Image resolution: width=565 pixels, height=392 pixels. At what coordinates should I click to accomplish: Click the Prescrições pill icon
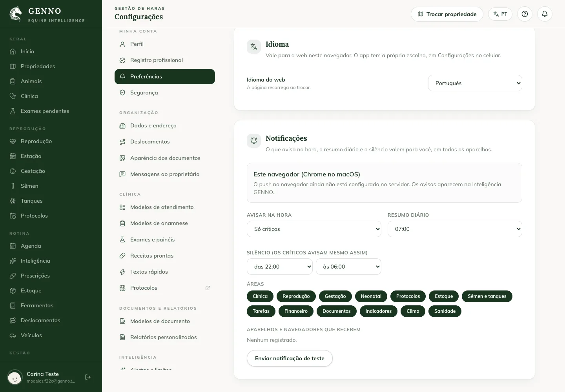point(13,276)
